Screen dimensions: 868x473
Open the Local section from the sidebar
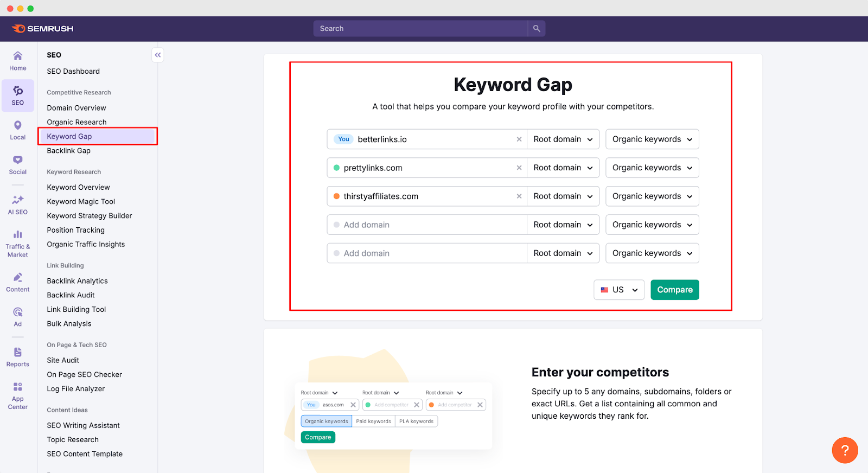pyautogui.click(x=17, y=130)
